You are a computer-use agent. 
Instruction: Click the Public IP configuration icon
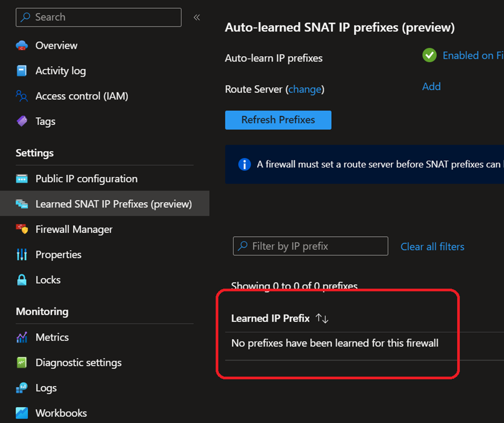[22, 179]
